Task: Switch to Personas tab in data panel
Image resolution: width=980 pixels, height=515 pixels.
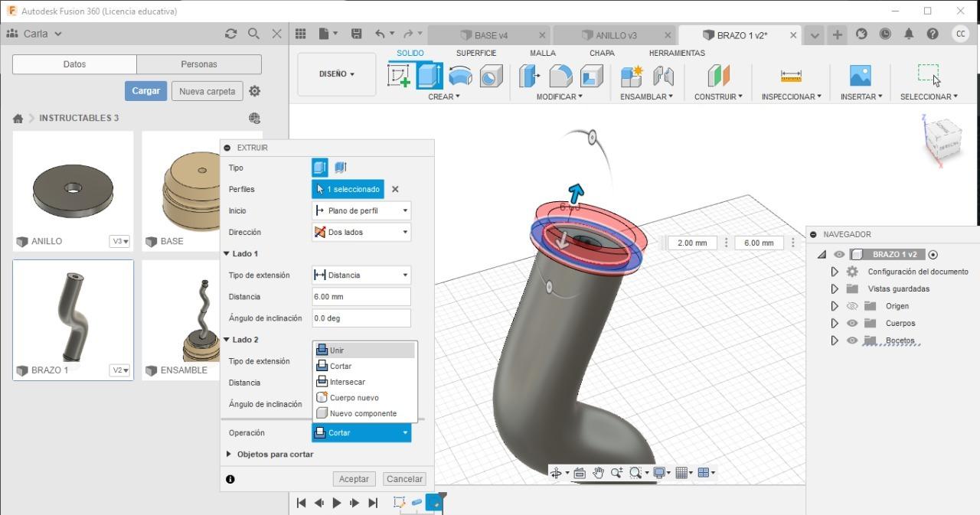Action: pos(199,64)
